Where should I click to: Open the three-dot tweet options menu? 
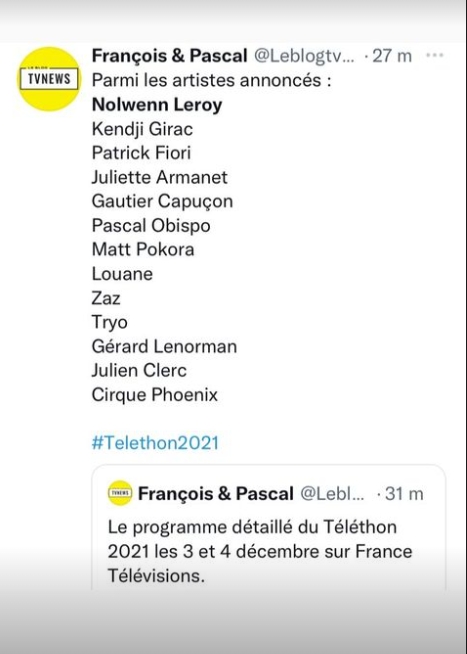[x=434, y=55]
